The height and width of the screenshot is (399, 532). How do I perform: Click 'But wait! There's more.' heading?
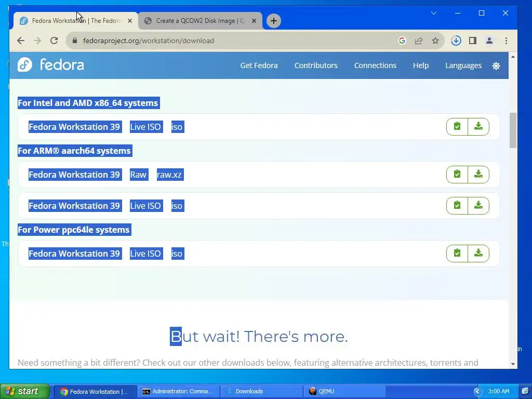pos(259,336)
